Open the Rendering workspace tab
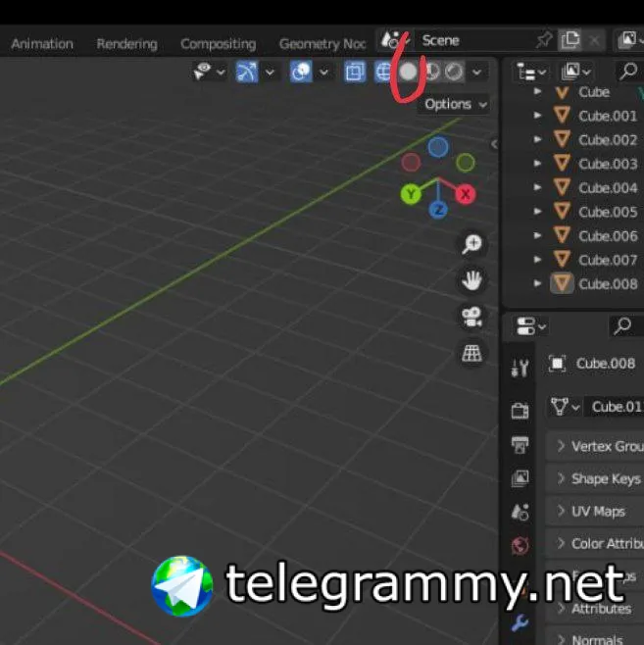The height and width of the screenshot is (645, 644). point(126,44)
